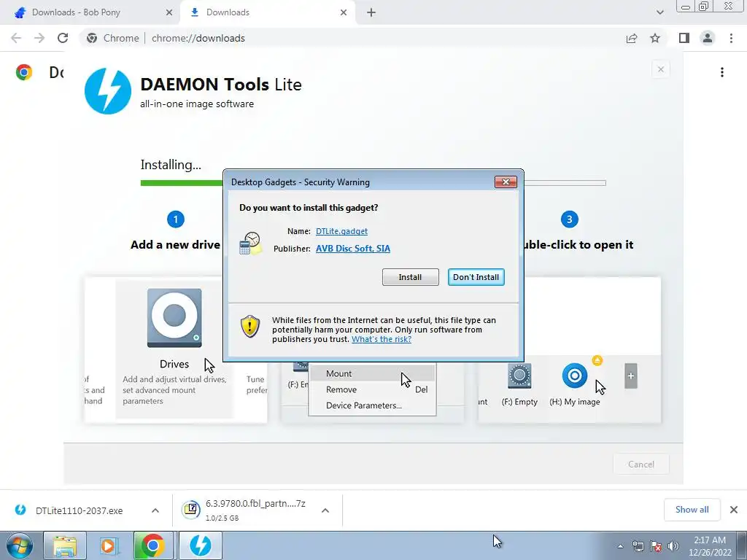Open the What's the risk? link
This screenshot has height=560, width=747.
click(x=381, y=339)
